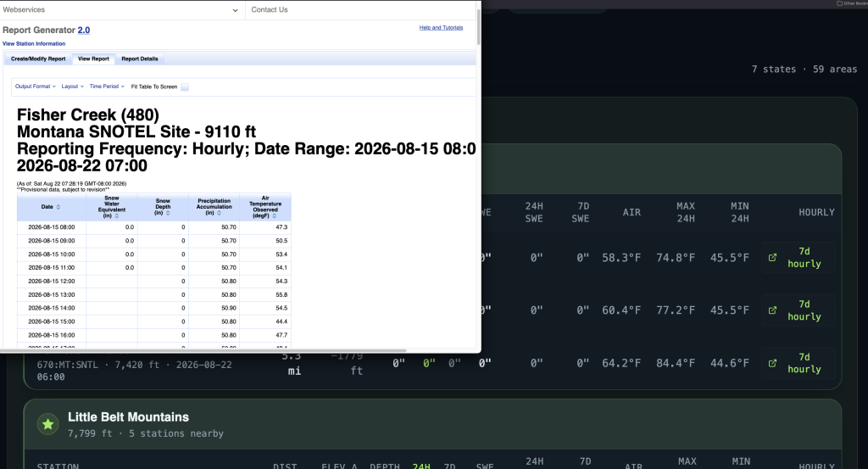Open the Time Period dropdown
The image size is (868, 469).
coord(107,87)
